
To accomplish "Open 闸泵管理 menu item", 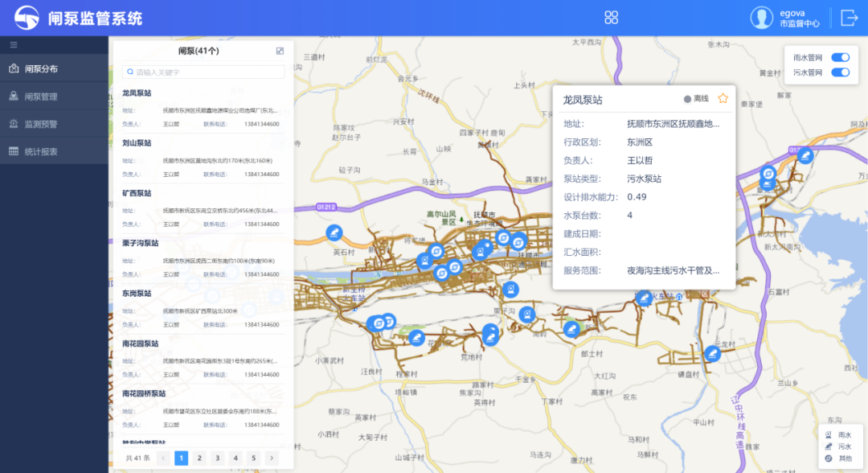I will (41, 97).
